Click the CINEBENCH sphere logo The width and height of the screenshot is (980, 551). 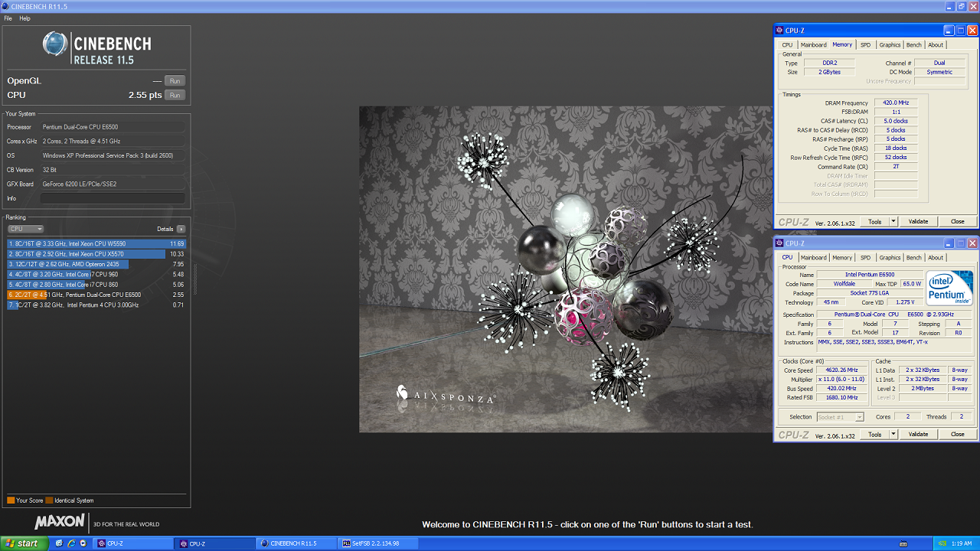(x=55, y=44)
